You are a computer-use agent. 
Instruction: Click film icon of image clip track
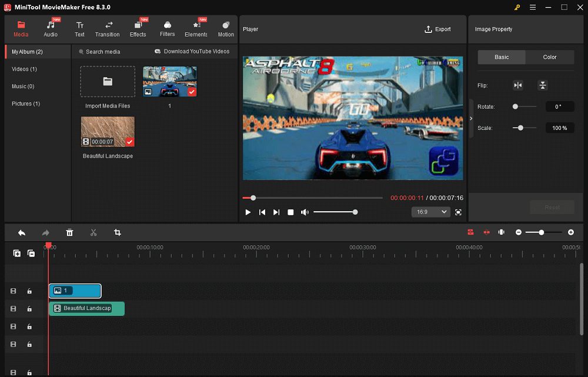(13, 291)
